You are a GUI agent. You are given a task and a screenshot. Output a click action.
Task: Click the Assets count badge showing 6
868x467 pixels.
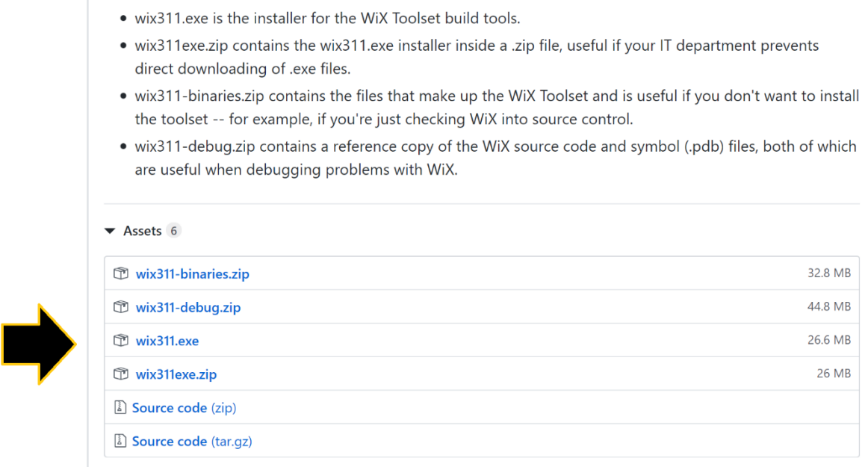(173, 231)
